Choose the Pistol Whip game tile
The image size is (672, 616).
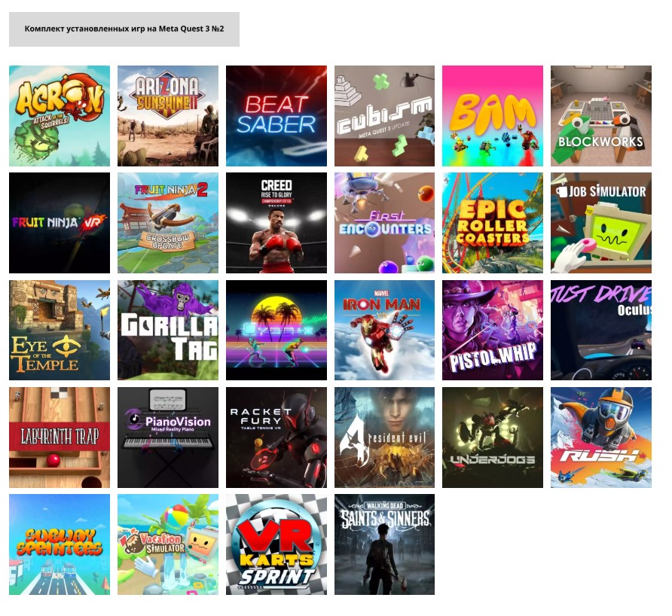click(x=493, y=331)
